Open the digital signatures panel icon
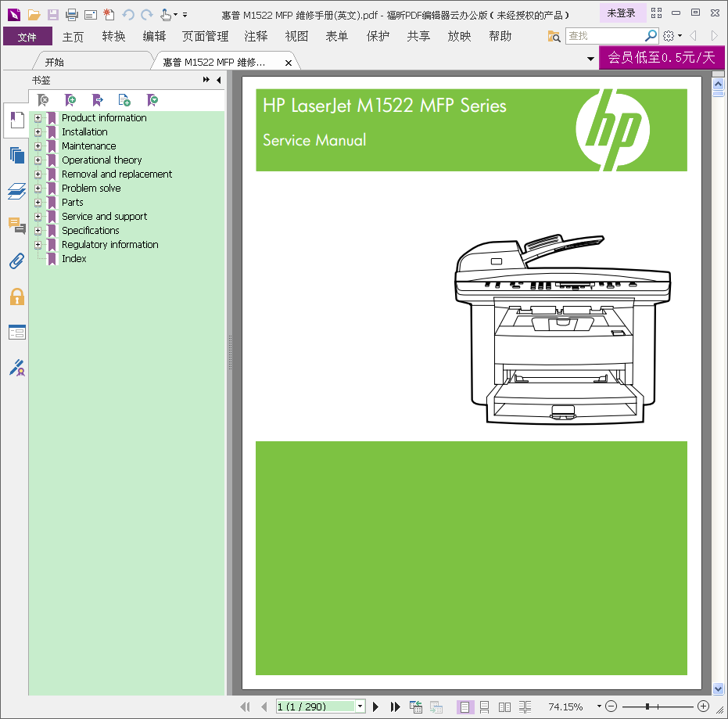The width and height of the screenshot is (728, 719). click(17, 368)
